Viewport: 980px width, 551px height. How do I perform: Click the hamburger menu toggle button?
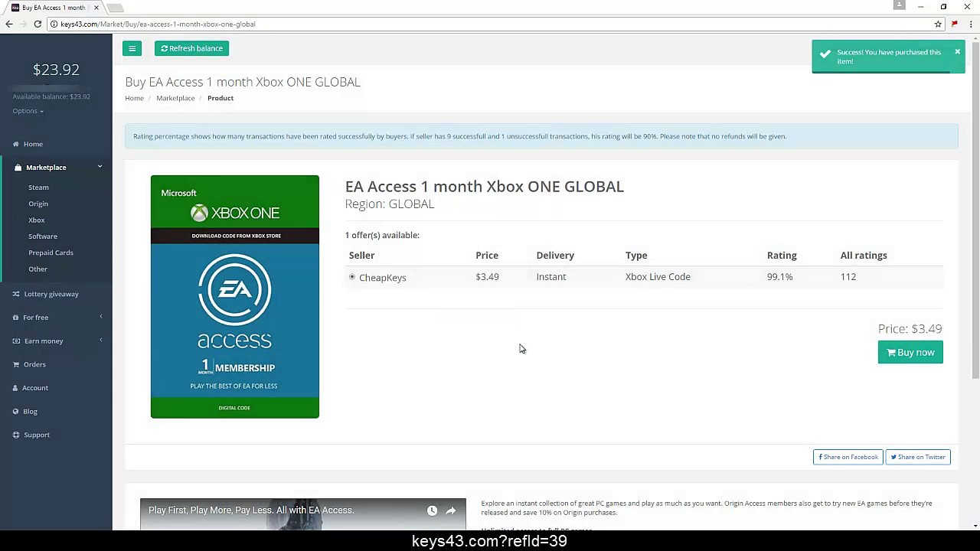(132, 48)
